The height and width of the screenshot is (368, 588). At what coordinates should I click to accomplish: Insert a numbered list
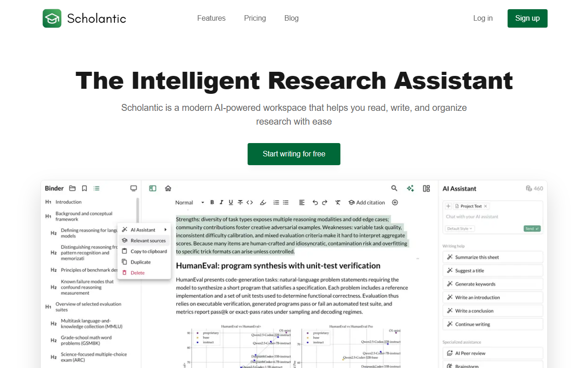coord(276,202)
